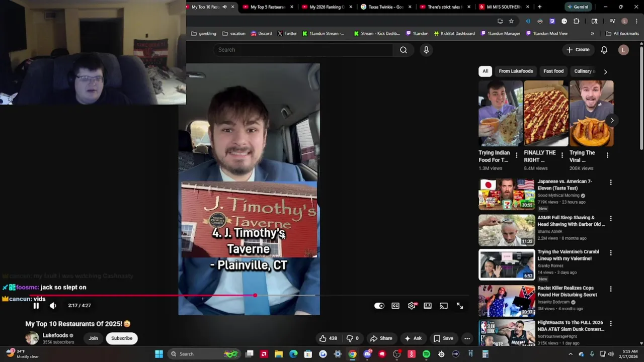Open Microsoft Edge from the taskbar
644x362 pixels.
click(x=293, y=354)
